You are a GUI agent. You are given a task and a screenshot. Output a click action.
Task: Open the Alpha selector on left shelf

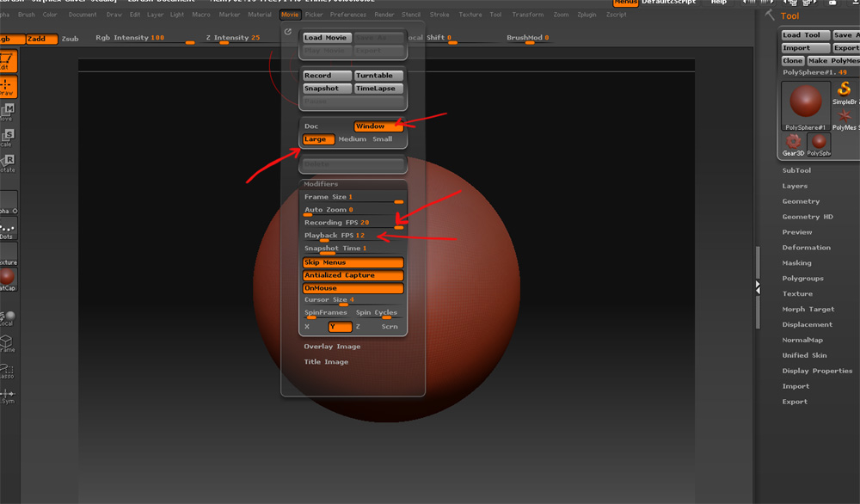point(8,202)
